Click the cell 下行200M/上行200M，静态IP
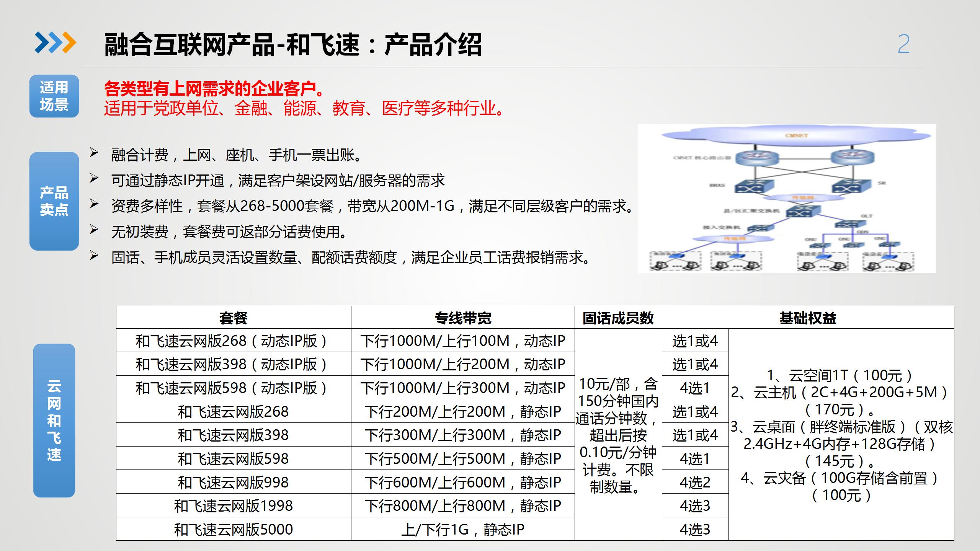980x551 pixels. point(463,411)
